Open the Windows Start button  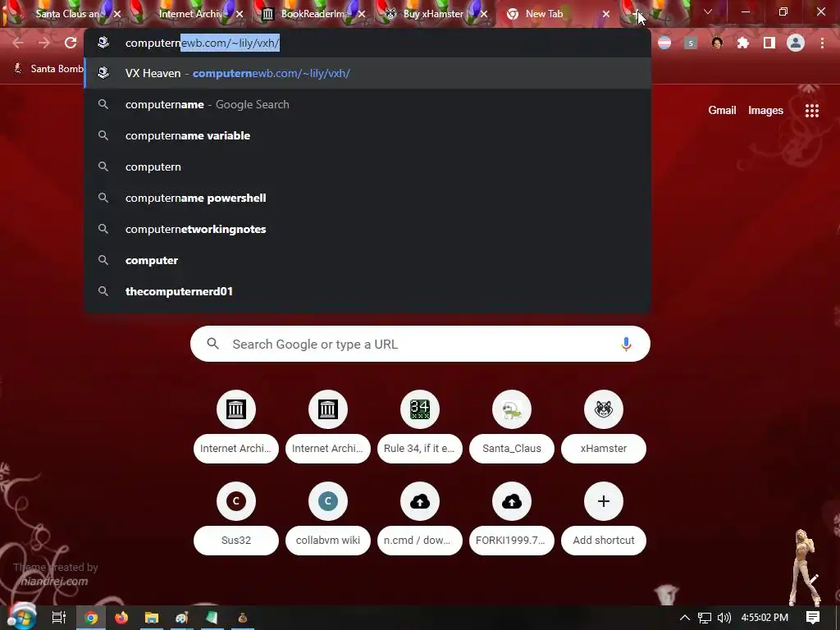[21, 617]
